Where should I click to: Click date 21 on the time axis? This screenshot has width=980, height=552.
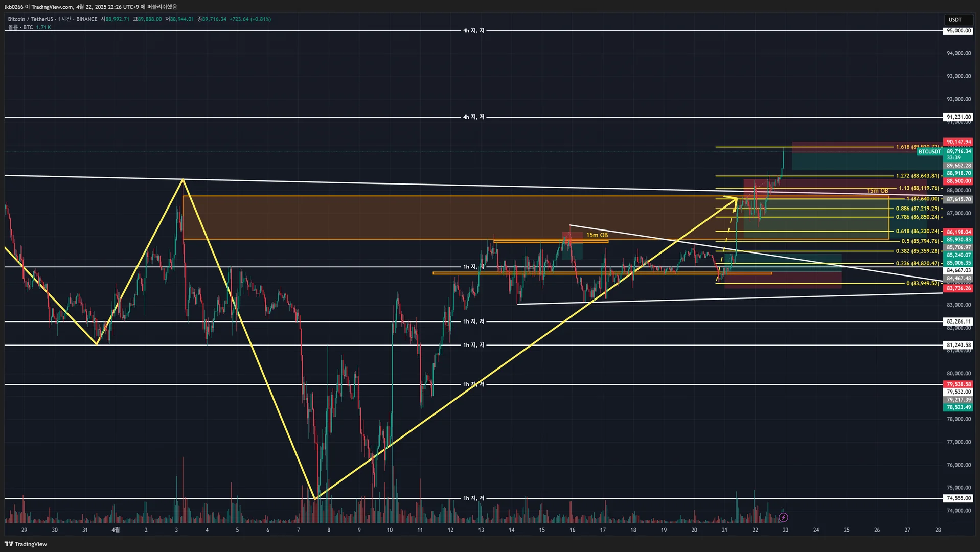[724, 530]
